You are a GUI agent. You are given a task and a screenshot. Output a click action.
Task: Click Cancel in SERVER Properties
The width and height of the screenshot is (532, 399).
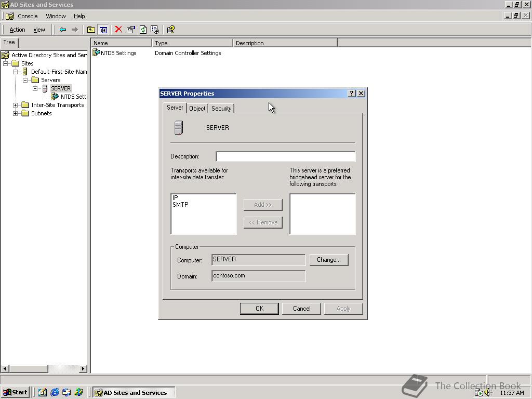301,309
